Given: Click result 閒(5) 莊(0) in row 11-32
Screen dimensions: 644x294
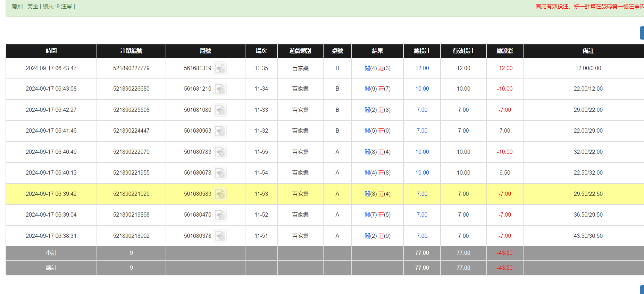Looking at the screenshot, I should (x=377, y=131).
